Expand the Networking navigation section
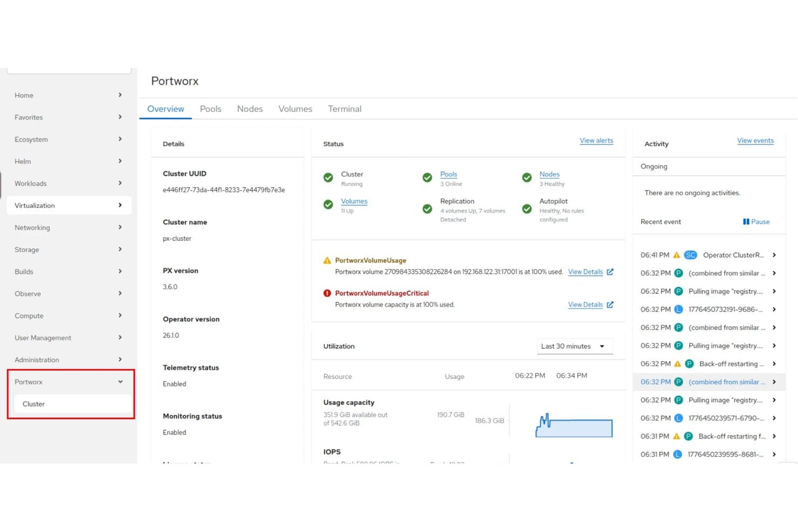Image resolution: width=798 pixels, height=532 pixels. point(70,227)
